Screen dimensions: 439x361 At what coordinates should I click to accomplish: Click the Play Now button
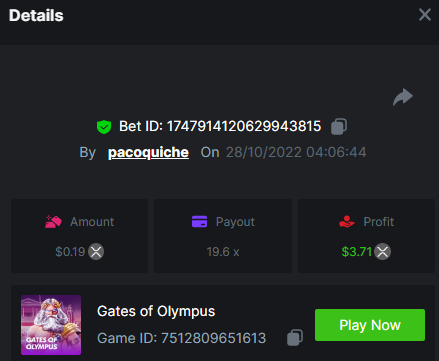click(x=370, y=325)
